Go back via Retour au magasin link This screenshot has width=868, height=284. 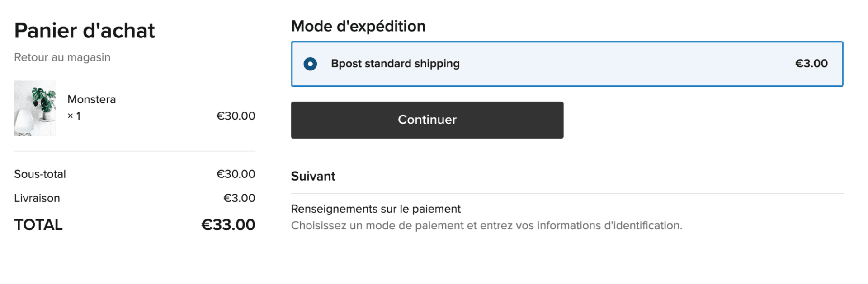(62, 57)
